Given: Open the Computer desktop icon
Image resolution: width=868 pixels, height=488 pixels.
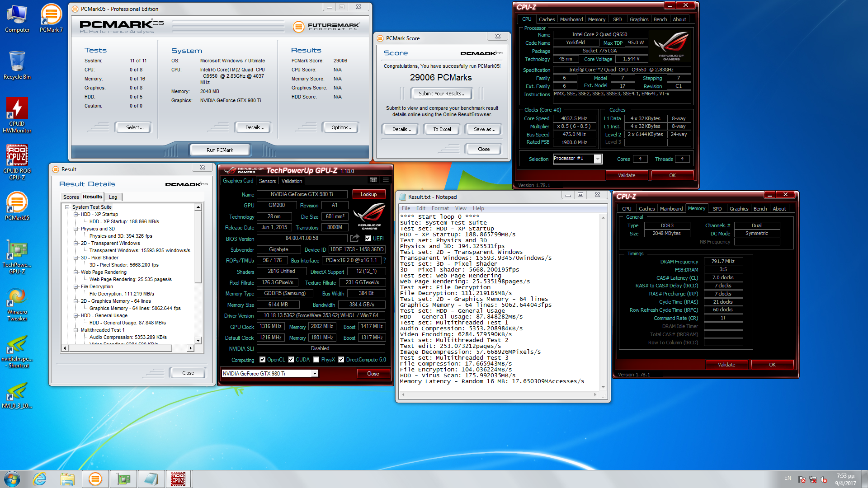Looking at the screenshot, I should click(x=17, y=19).
